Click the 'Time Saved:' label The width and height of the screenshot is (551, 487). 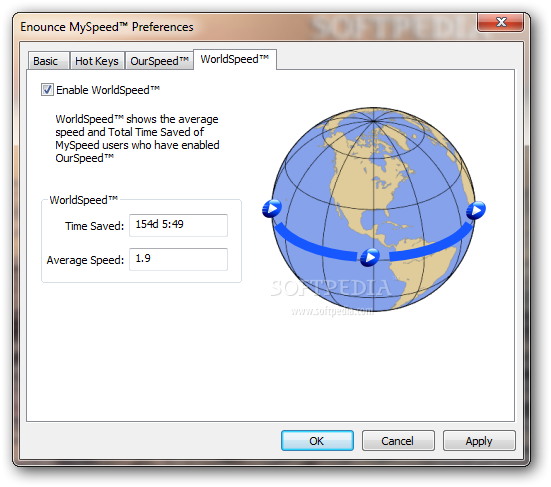pyautogui.click(x=95, y=226)
